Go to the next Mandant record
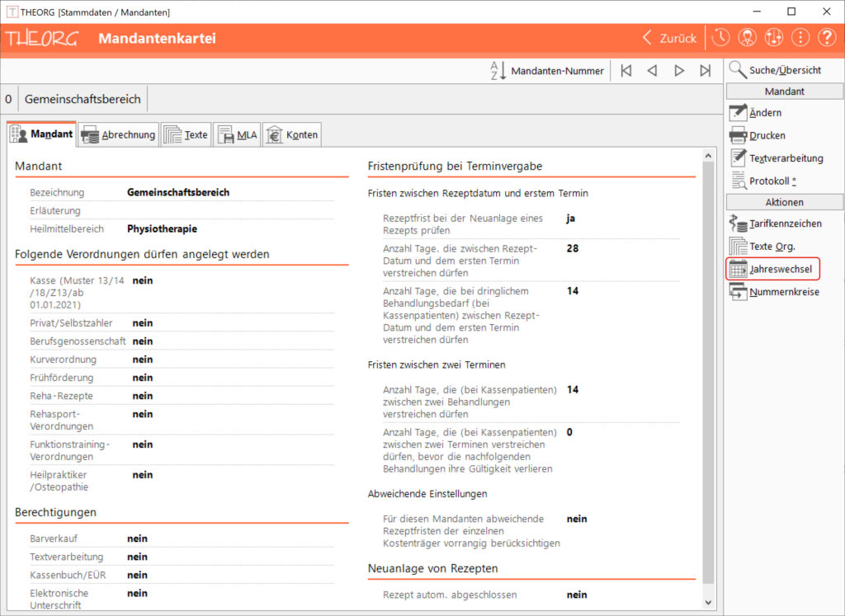845x616 pixels. coord(679,71)
